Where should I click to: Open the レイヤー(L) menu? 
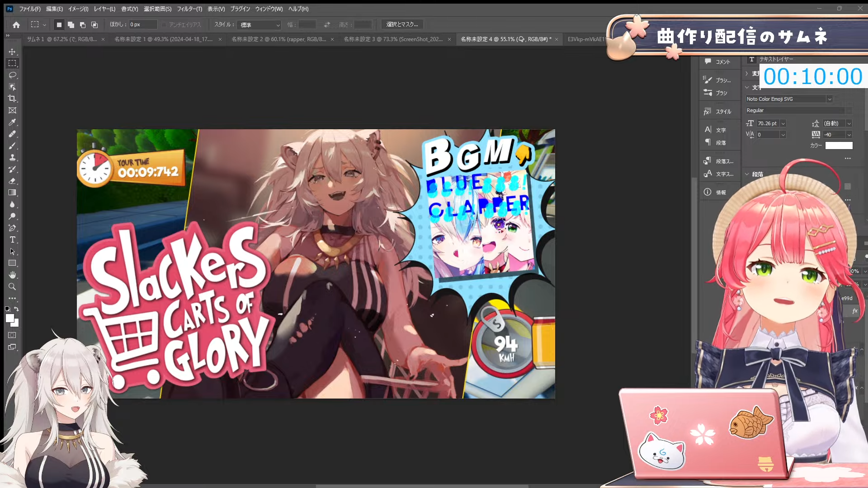104,9
